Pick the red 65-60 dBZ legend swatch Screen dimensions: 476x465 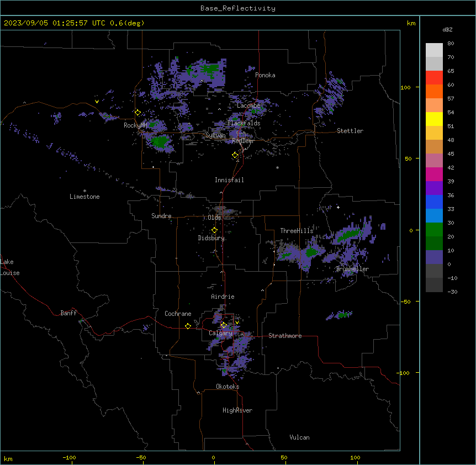pyautogui.click(x=434, y=78)
